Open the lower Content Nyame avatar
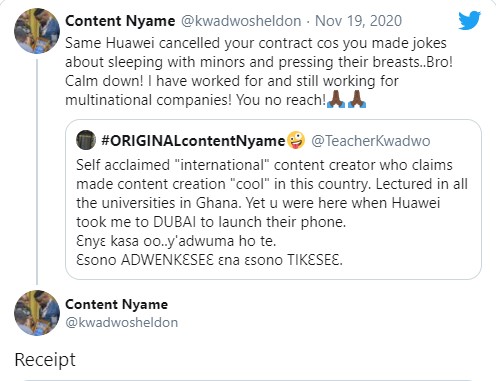This screenshot has width=496, height=381. pos(37,313)
